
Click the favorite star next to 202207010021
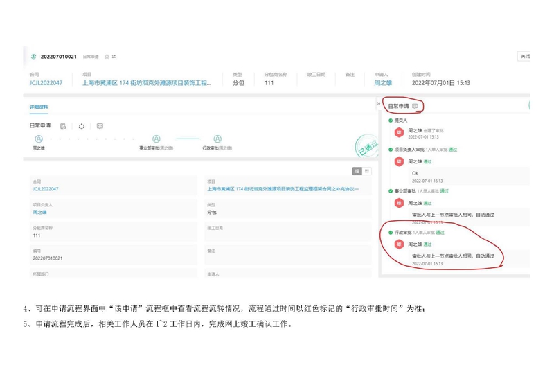tap(106, 57)
